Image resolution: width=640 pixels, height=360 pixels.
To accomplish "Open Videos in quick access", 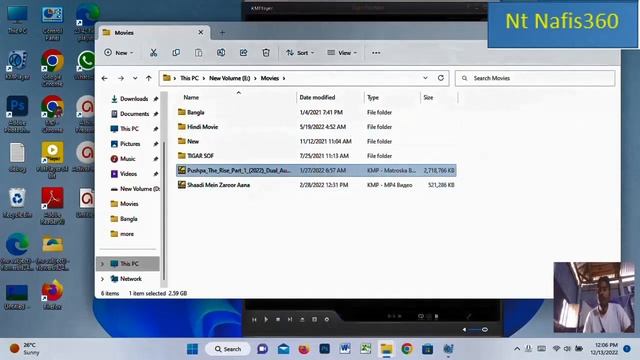I will point(128,174).
